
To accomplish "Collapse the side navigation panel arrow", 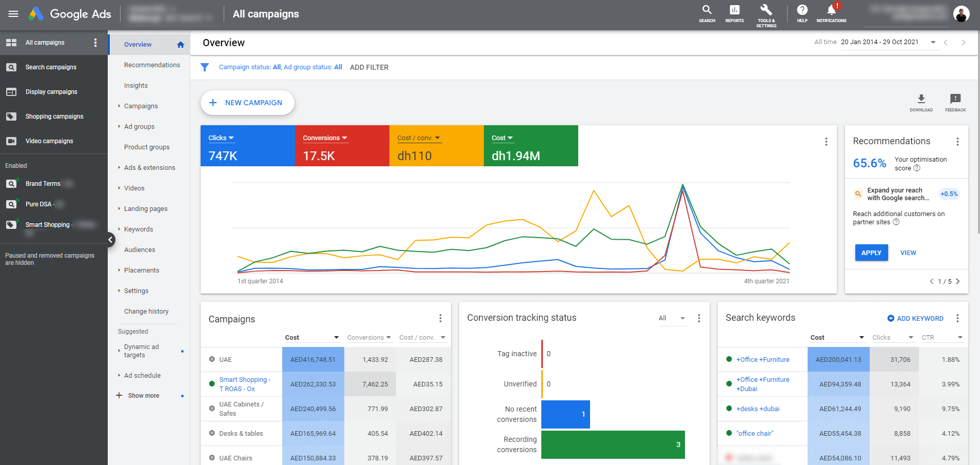I will coord(111,239).
